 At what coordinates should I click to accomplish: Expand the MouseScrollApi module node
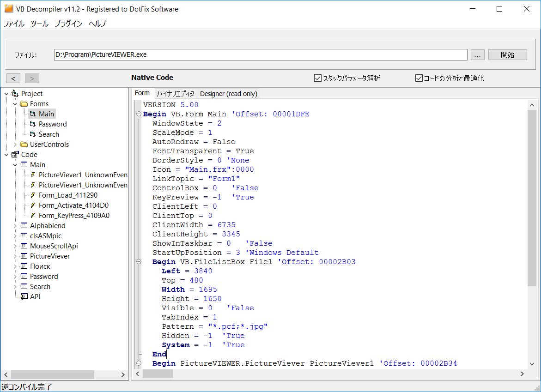15,246
